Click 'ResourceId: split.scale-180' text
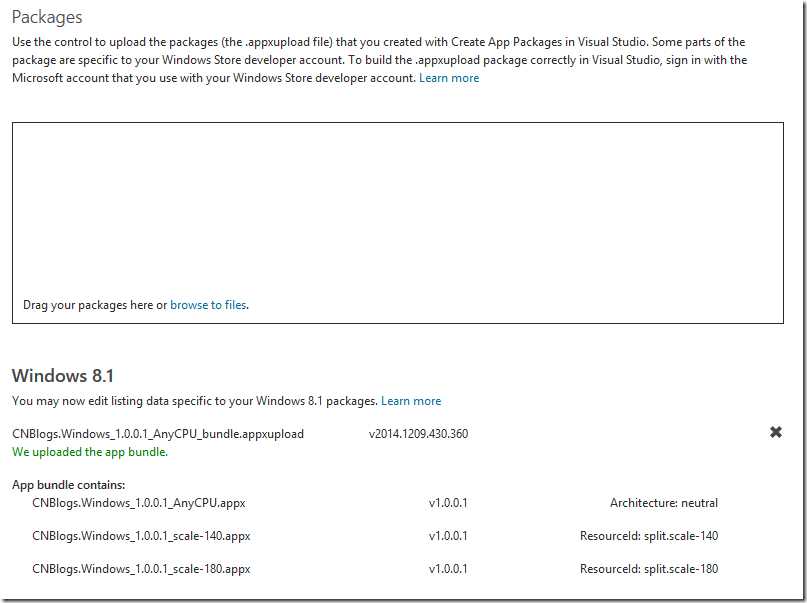This screenshot has height=603, width=807. tap(648, 569)
